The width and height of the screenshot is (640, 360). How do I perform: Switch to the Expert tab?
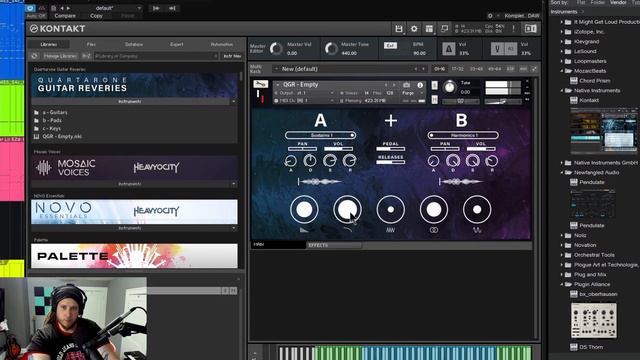pyautogui.click(x=176, y=44)
